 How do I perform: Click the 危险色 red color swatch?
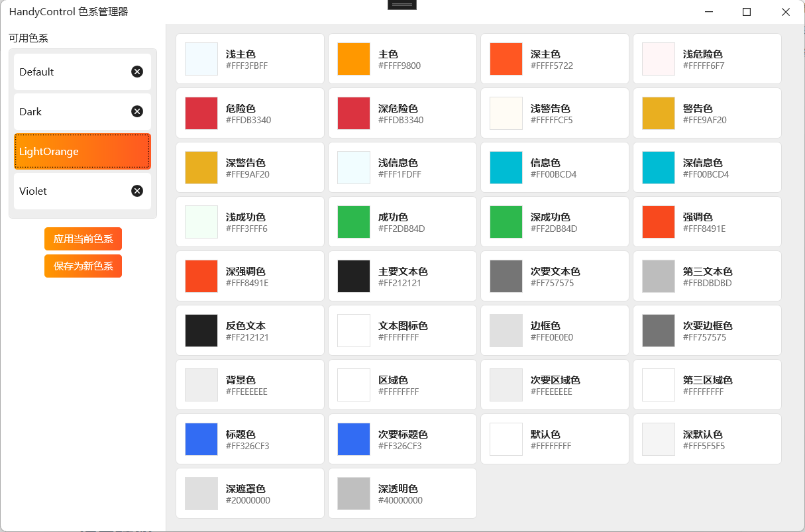coord(201,113)
